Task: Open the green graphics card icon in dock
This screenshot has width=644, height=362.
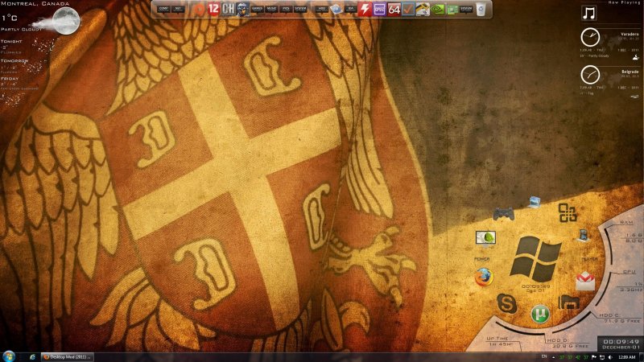Action: [452, 9]
